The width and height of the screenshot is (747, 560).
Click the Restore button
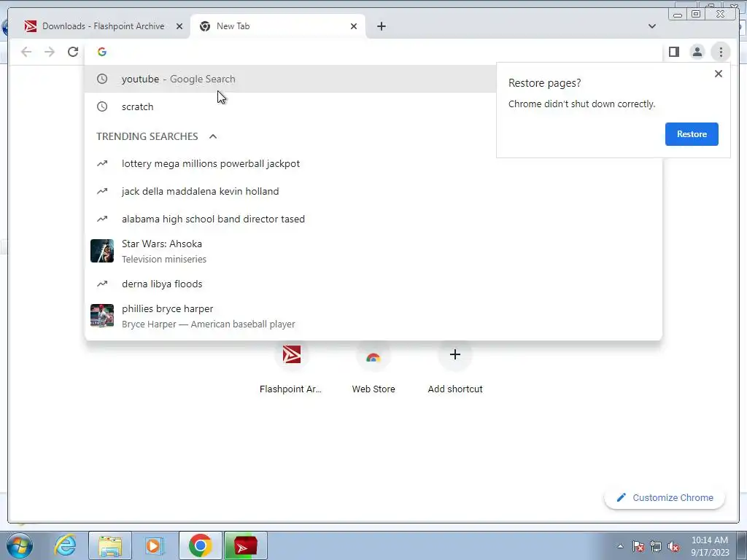click(692, 134)
